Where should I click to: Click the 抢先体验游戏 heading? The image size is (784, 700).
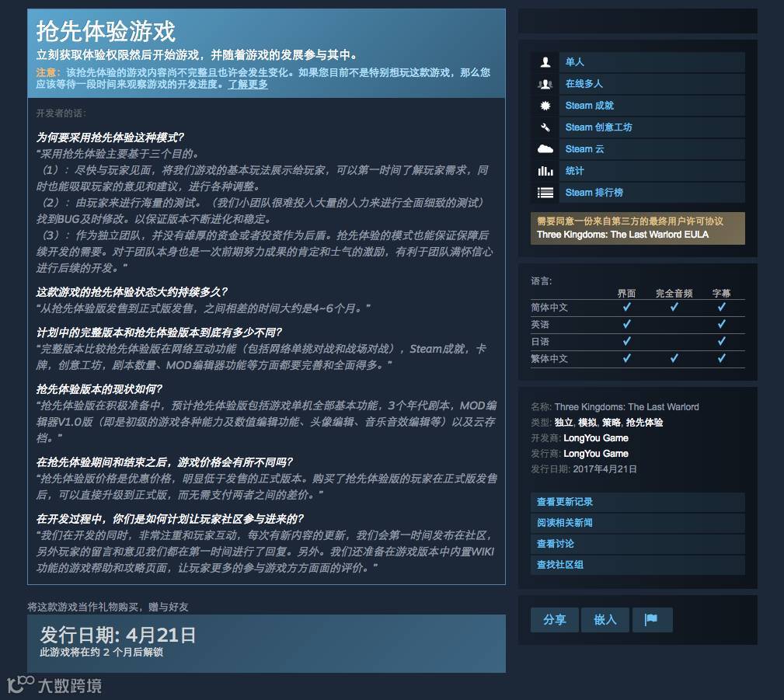[x=106, y=31]
